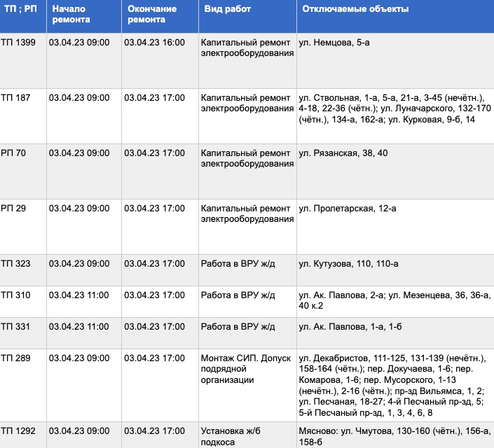Click the ТП 323 cell
Viewport: 494px width, 448px height.
point(15,264)
